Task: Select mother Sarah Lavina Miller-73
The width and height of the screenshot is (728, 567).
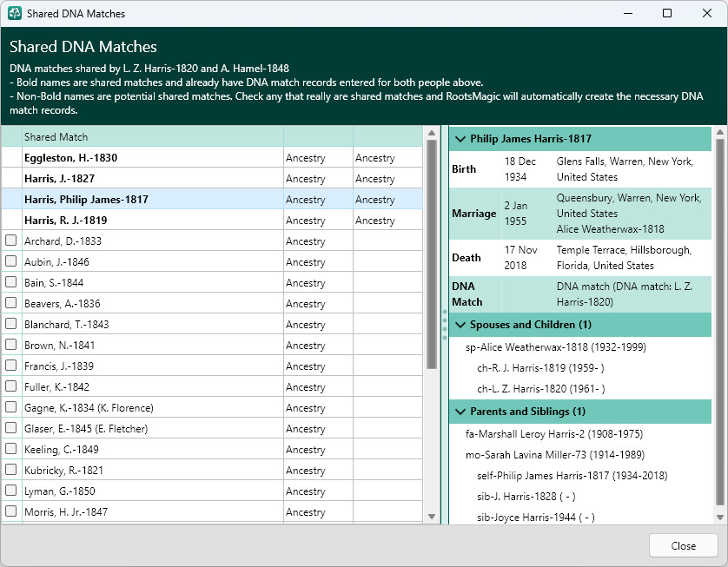Action: (x=555, y=455)
